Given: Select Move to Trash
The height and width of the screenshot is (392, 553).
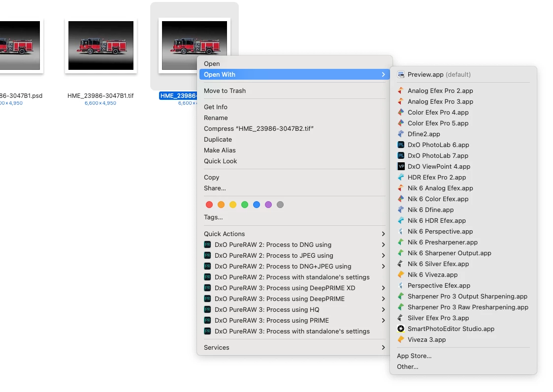Looking at the screenshot, I should tap(294, 90).
